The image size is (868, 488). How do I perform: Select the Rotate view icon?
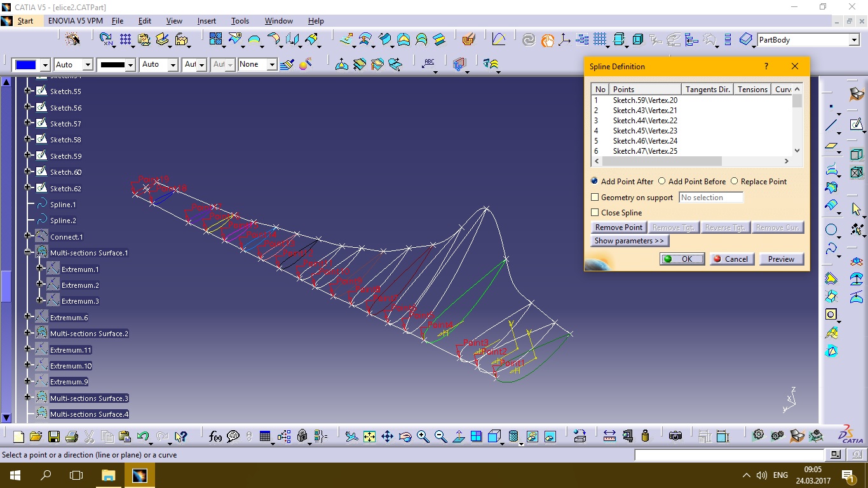[405, 437]
